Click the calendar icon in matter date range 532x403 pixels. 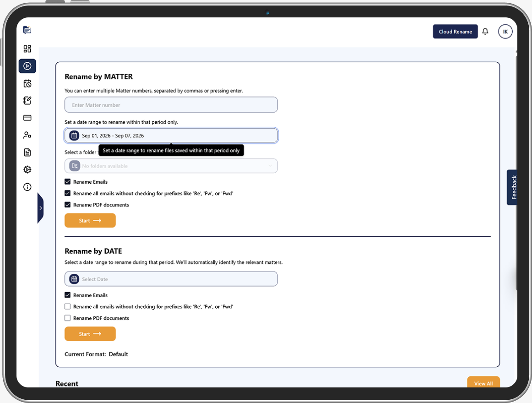[x=74, y=136]
